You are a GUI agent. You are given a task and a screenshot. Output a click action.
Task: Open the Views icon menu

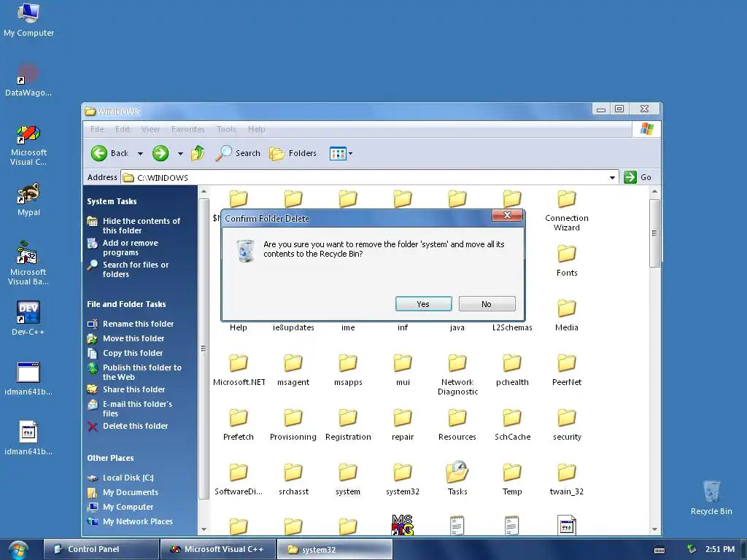(341, 153)
